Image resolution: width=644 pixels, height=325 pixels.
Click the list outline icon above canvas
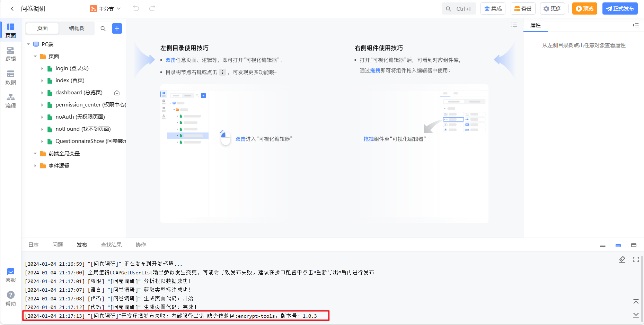tap(514, 25)
